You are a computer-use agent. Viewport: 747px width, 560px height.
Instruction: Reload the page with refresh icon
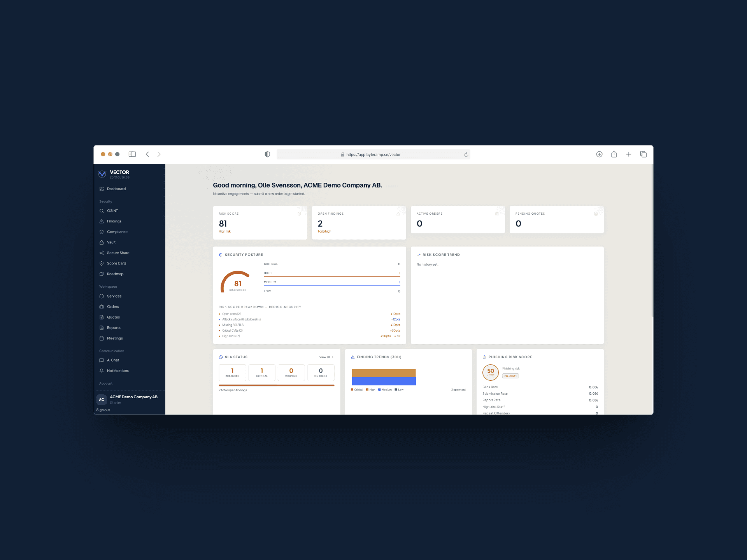(466, 154)
